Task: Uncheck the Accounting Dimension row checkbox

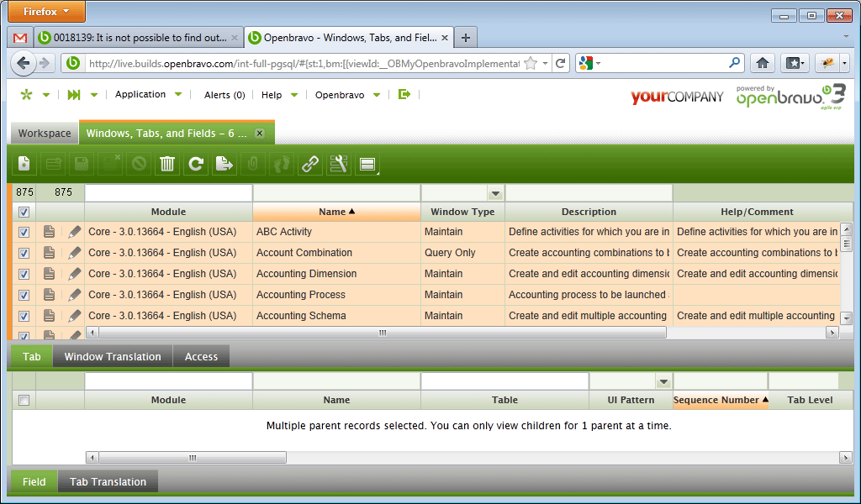Action: pyautogui.click(x=24, y=274)
